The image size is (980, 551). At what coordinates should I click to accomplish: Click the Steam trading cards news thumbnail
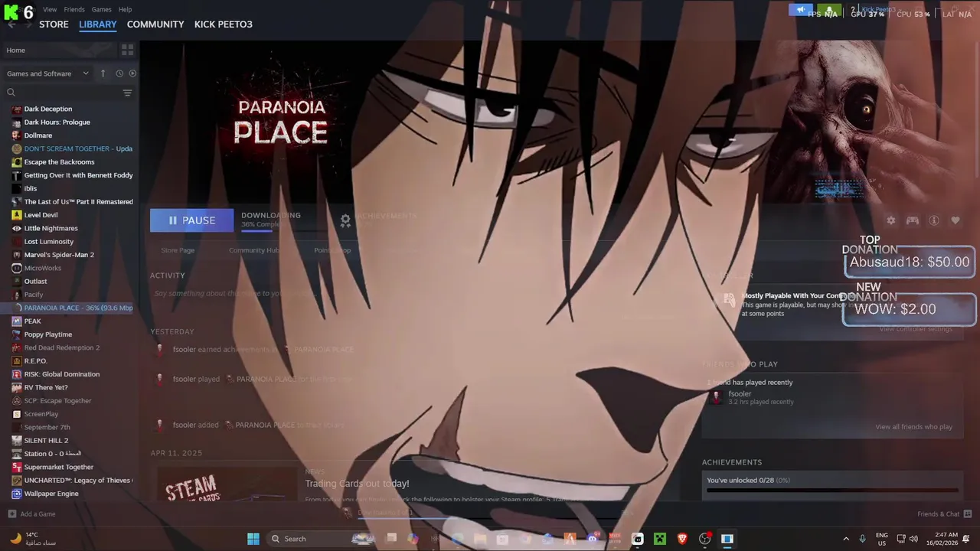[227, 485]
